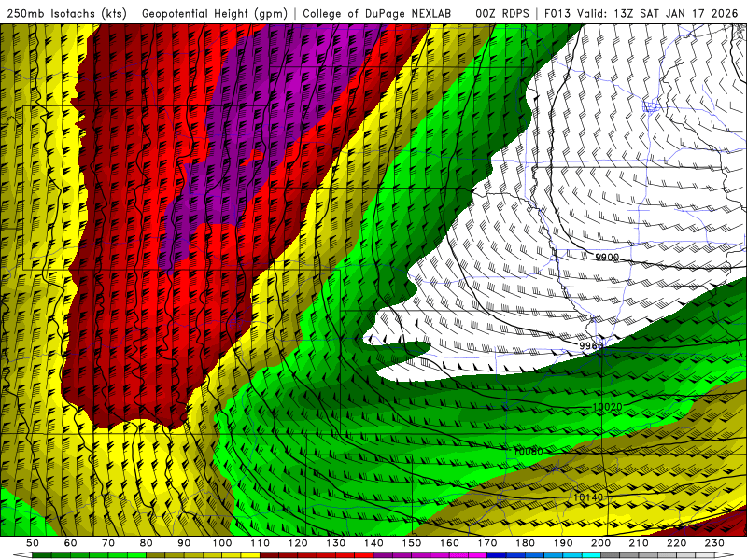This screenshot has width=747, height=560.
Task: Click the 50 value on the color scale
Action: 33,543
